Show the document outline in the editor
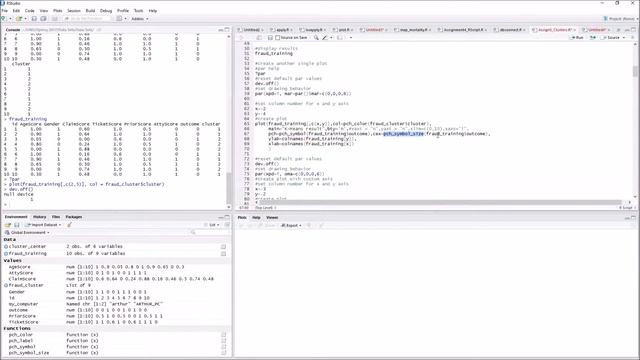The image size is (640, 360). pyautogui.click(x=632, y=38)
